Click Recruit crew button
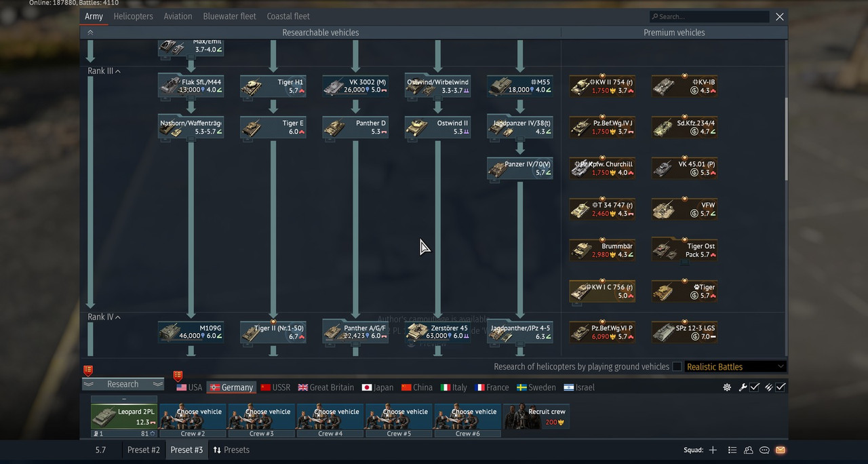 [536, 417]
